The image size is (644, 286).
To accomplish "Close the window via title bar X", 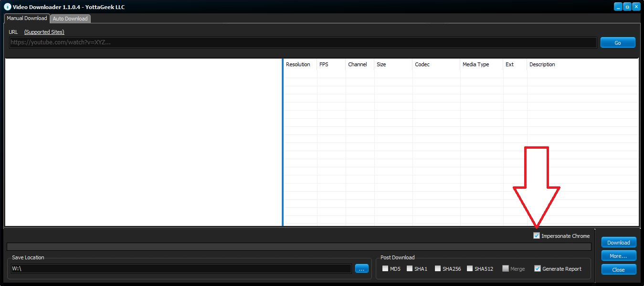I will pyautogui.click(x=636, y=7).
